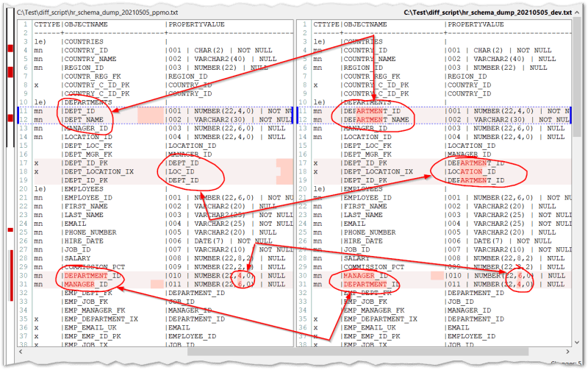The height and width of the screenshot is (370, 588).
Task: Jump to the topmost red marker in location bar
Action: click(x=10, y=49)
